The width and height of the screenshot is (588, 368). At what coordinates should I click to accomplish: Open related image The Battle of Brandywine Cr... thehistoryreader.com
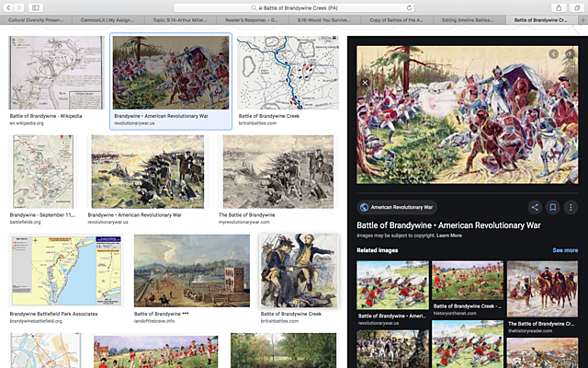pos(543,289)
